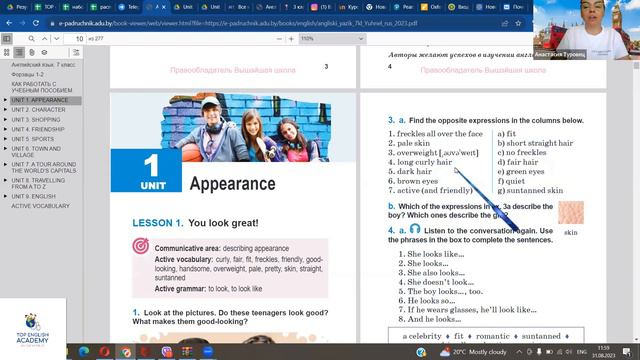Open Opera browser from the taskbar
This screenshot has width=640, height=360.
pyautogui.click(x=104, y=351)
